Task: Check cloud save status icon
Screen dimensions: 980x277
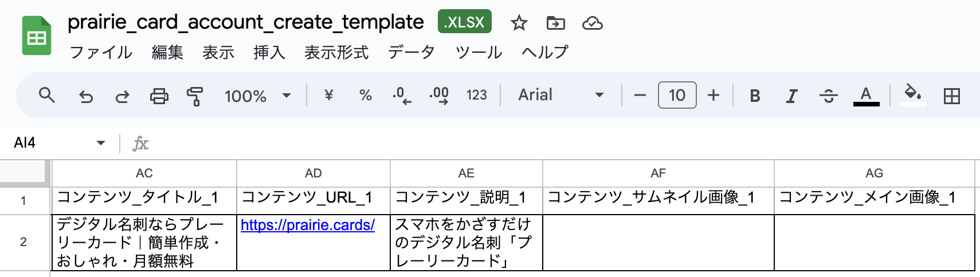Action: point(592,23)
